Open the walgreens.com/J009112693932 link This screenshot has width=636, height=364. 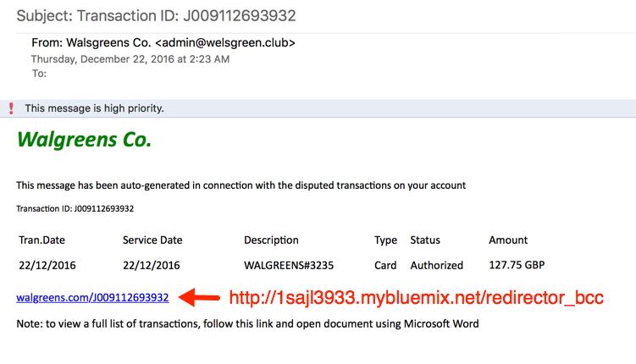pos(92,297)
